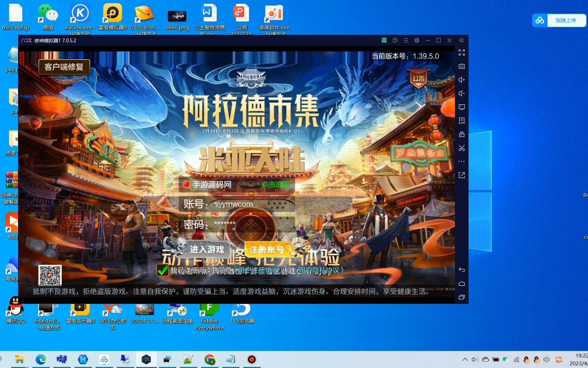Take screenshot using scissors icon
This screenshot has width=588, height=368.
coord(461,148)
